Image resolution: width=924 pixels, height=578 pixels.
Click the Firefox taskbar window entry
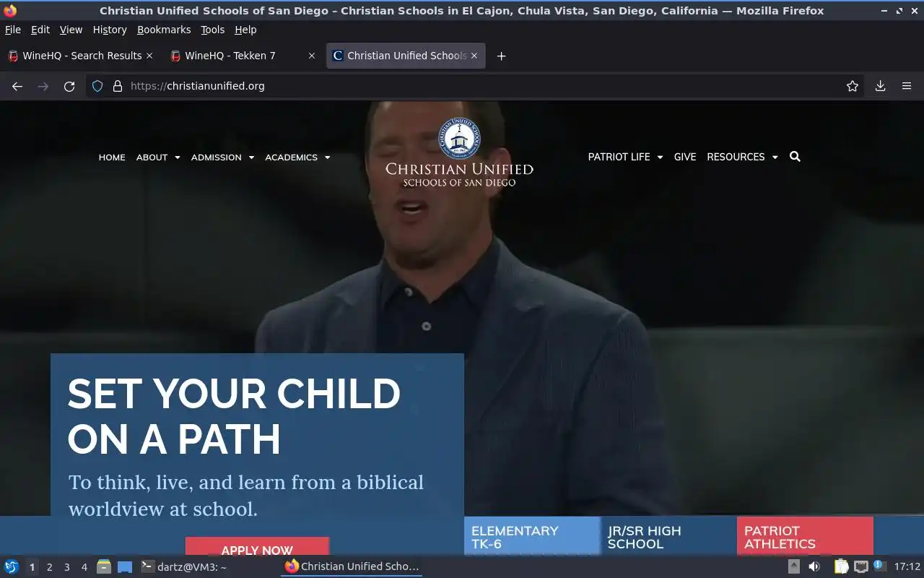click(352, 566)
